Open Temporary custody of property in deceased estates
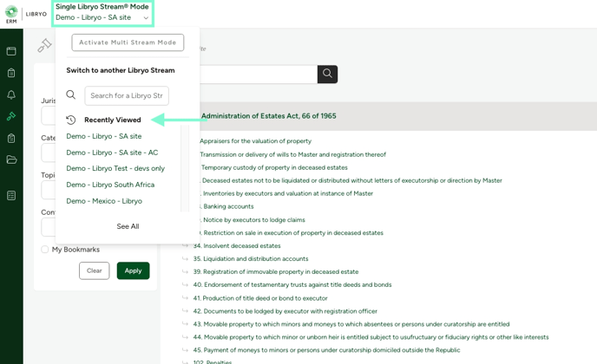Screen dimensions: 597x364 (274, 167)
